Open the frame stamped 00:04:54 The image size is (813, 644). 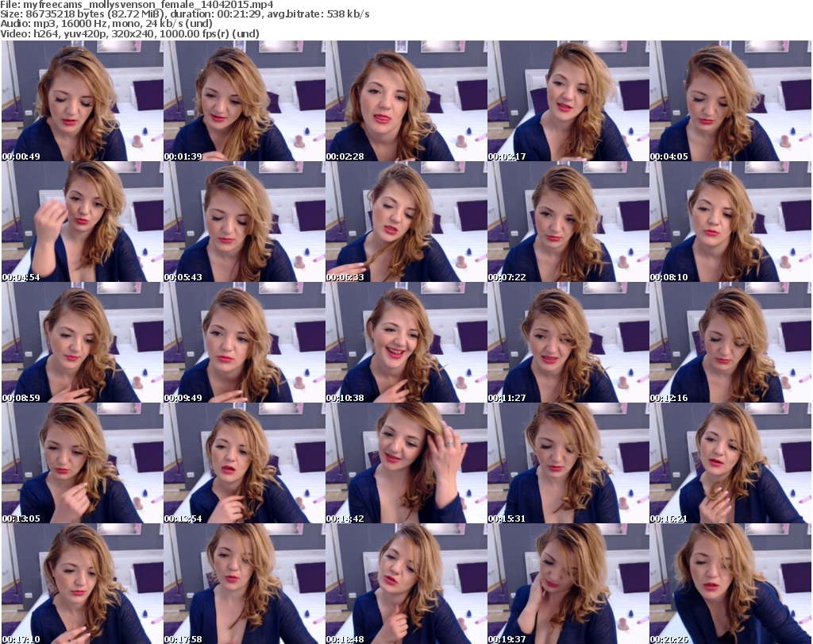pyautogui.click(x=83, y=222)
